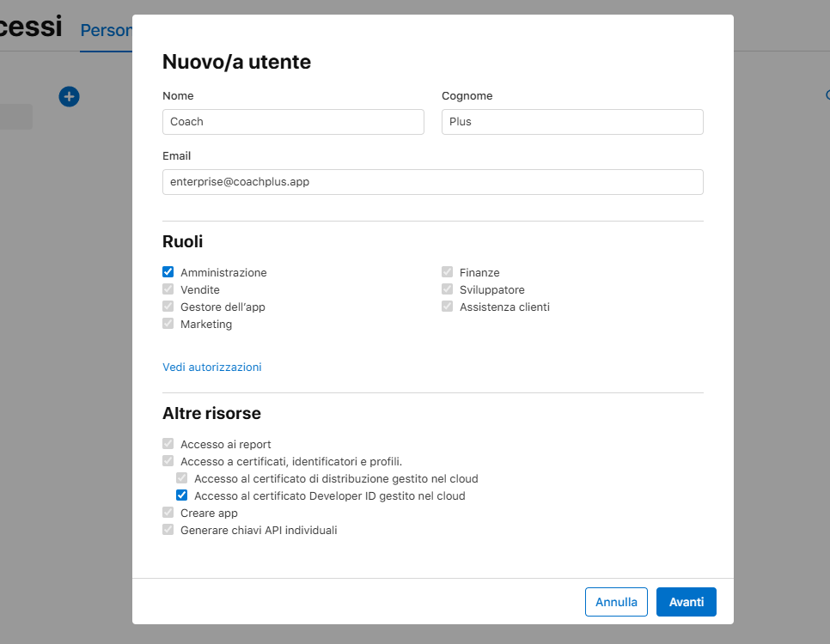Toggle Accesso a certificati, identificatori e profili
Viewport: 830px width, 644px height.
pyautogui.click(x=168, y=461)
